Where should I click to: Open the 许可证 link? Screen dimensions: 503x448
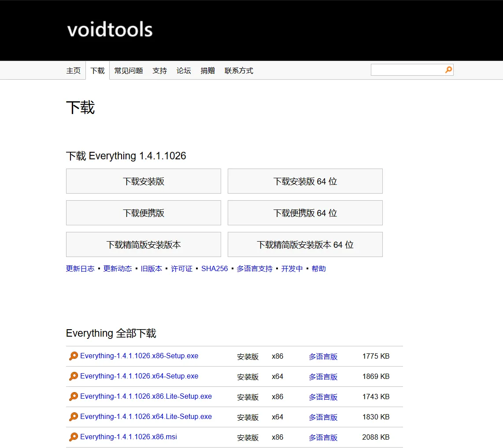[x=181, y=268]
